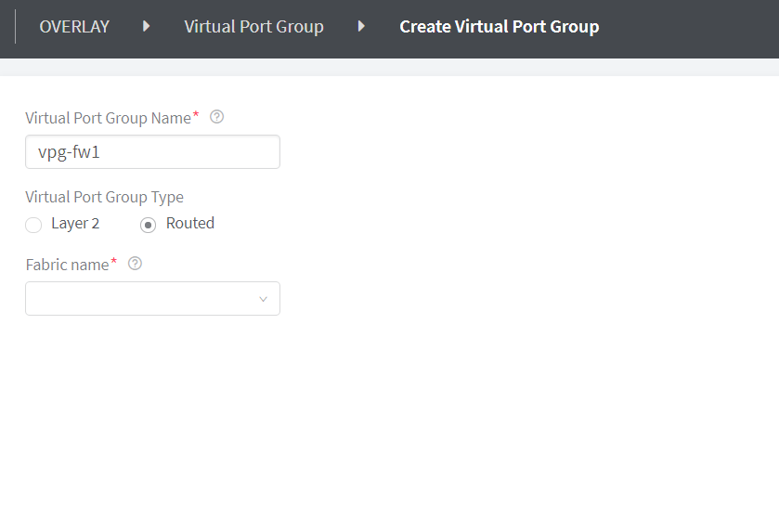Choose the Layer 2 option by its label
This screenshot has height=532, width=779.
(x=75, y=224)
